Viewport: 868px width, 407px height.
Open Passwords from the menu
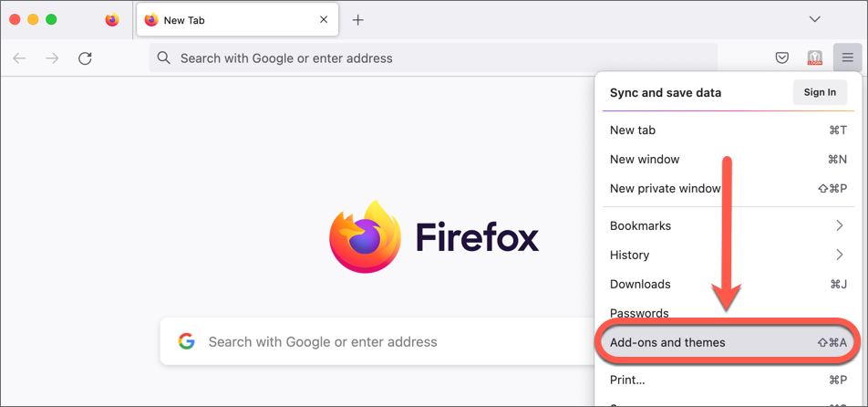pos(728,313)
